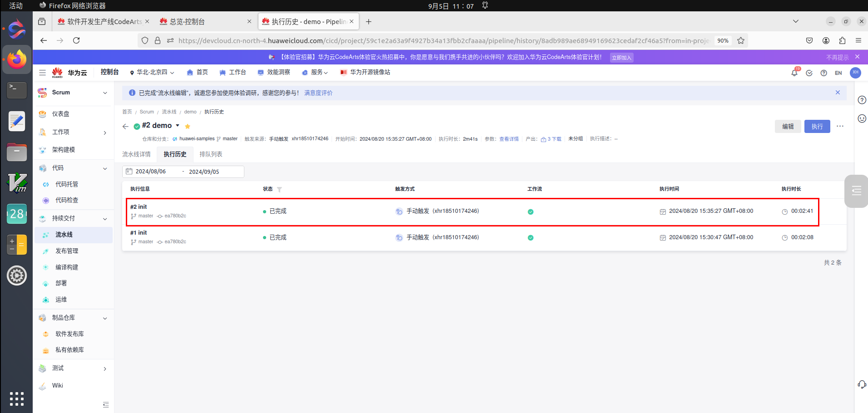Click the 立即加入 banner button

coord(621,58)
